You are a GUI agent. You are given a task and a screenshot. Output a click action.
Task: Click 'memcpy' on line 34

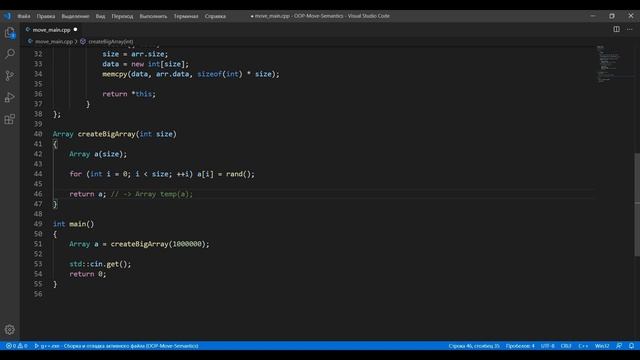[114, 74]
